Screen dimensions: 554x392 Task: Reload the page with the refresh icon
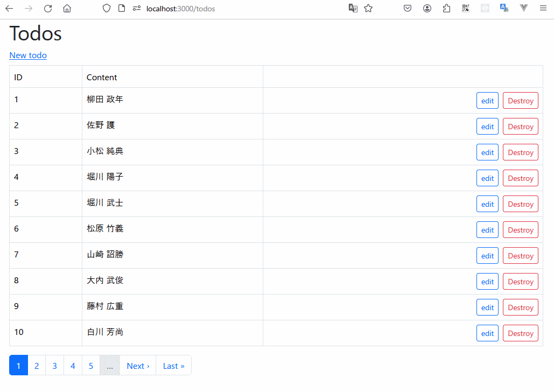click(x=48, y=9)
